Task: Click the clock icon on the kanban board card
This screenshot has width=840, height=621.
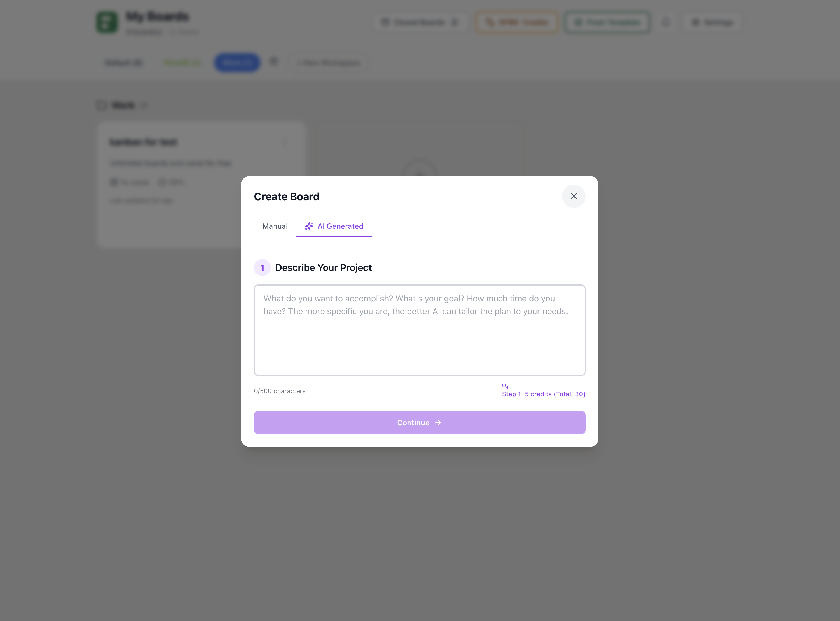Action: pos(162,182)
